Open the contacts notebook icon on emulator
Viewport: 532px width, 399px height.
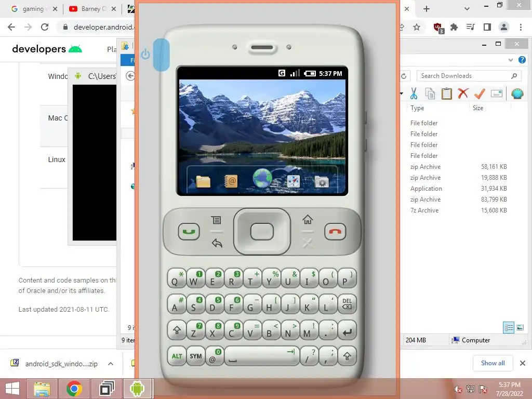click(x=231, y=181)
